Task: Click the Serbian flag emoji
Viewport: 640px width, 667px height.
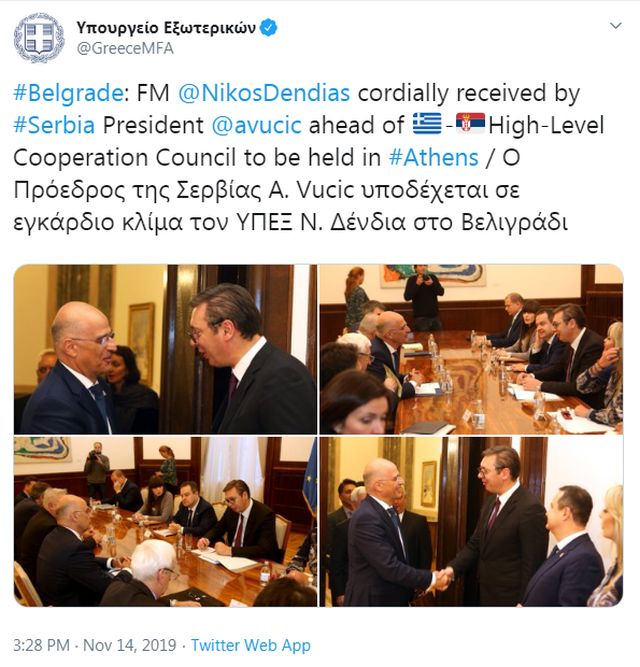Action: click(470, 123)
